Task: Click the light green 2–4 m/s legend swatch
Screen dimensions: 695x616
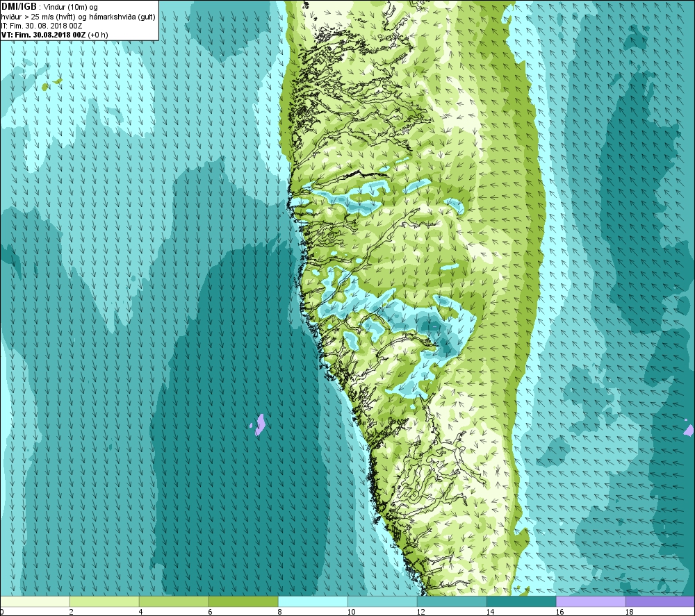Action: click(104, 601)
